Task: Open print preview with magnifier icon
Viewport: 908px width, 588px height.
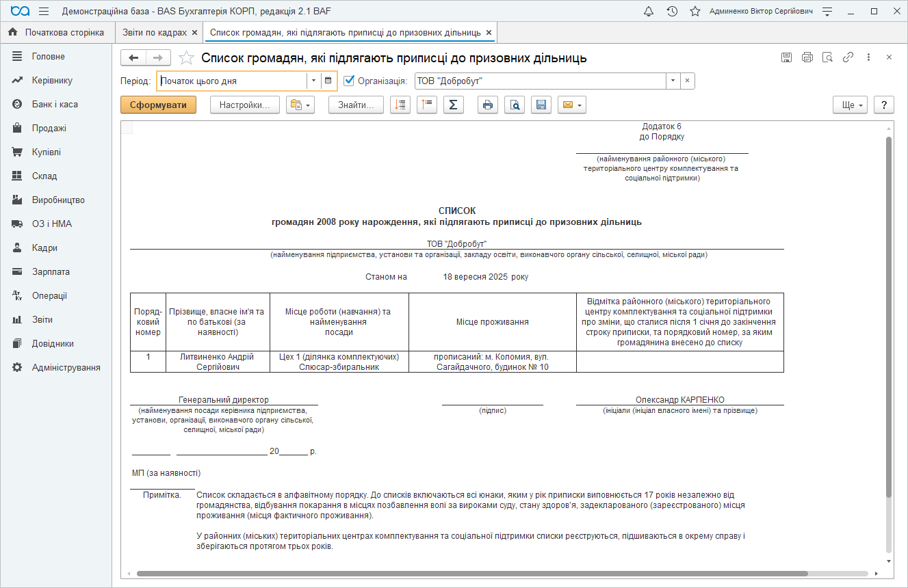Action: [x=515, y=105]
